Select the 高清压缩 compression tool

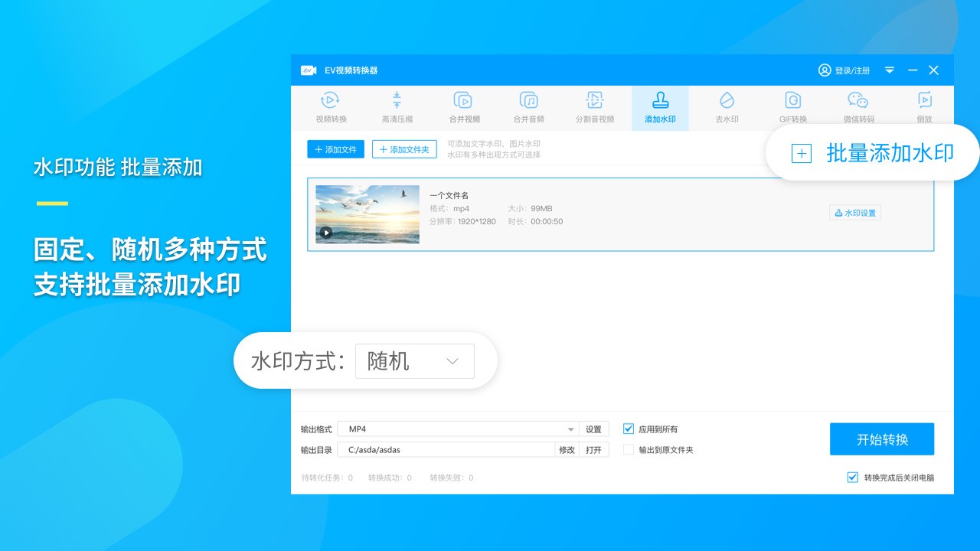[397, 107]
